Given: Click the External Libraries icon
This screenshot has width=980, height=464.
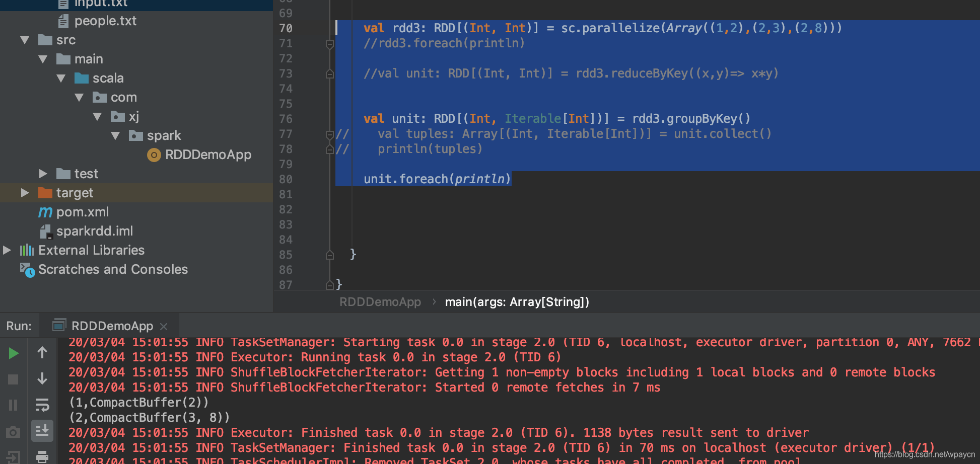Looking at the screenshot, I should (27, 250).
